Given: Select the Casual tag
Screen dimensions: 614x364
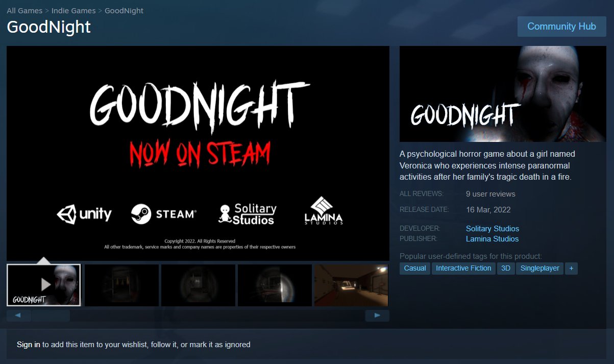Looking at the screenshot, I should (x=415, y=268).
